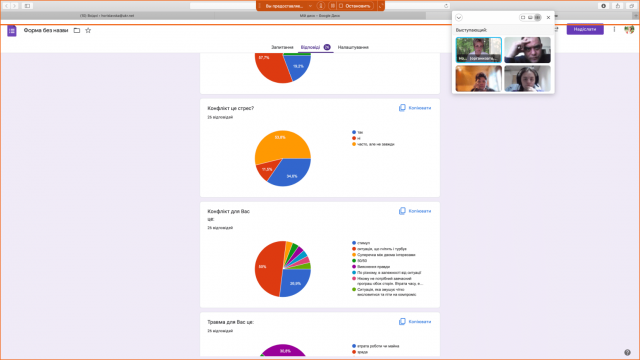640x360 pixels.
Task: Click the grid icon in the sharing bar
Action: (332, 6)
